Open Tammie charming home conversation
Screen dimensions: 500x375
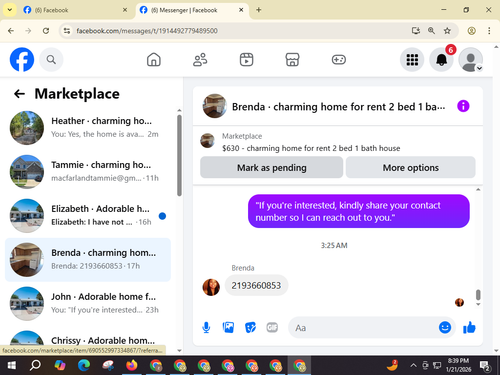[x=88, y=172]
